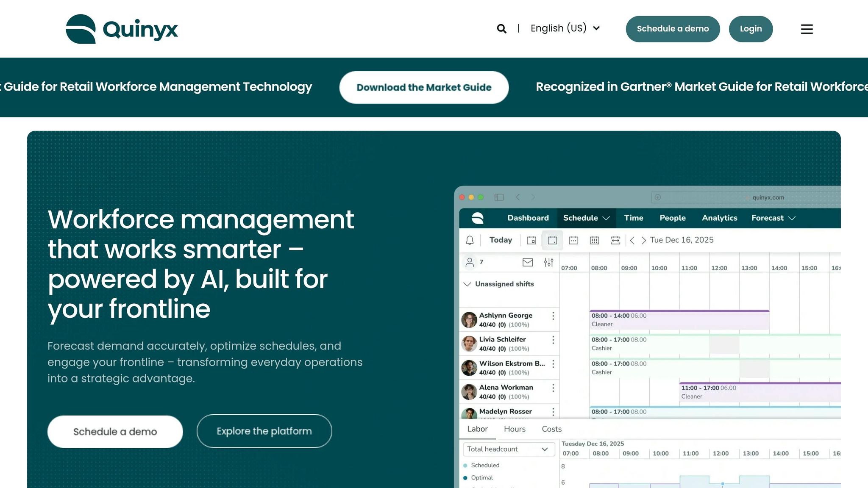This screenshot has width=868, height=488.
Task: Click the Tue Dec 16, 2025 date
Action: 682,240
